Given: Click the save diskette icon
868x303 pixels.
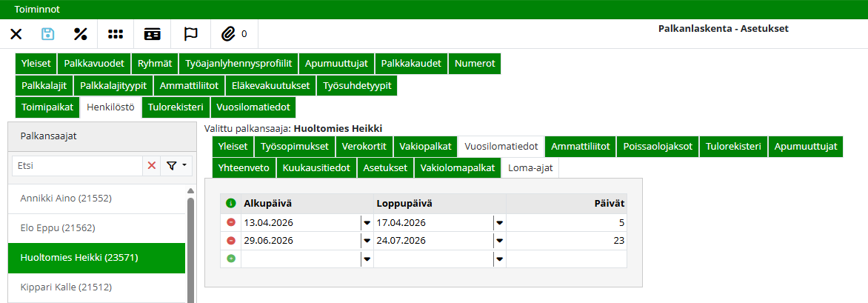Looking at the screenshot, I should click(48, 34).
